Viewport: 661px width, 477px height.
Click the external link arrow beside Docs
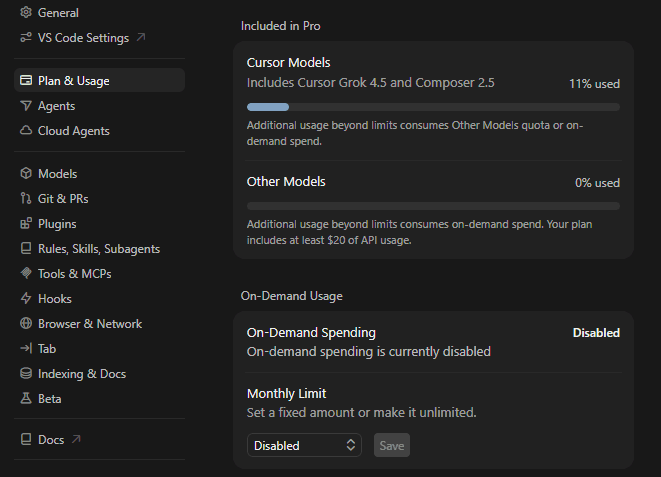click(76, 439)
